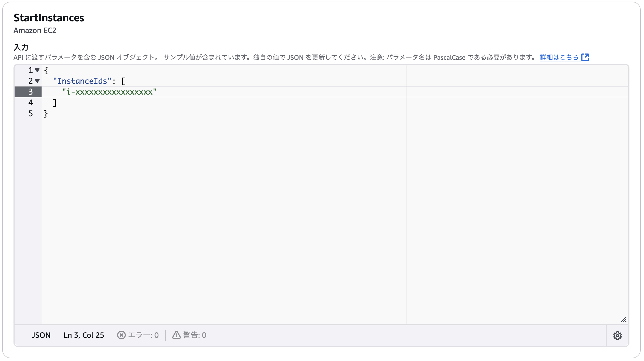Click the external link icon beside 詳細はこちら
Screen dimensions: 644x361
tap(585, 57)
